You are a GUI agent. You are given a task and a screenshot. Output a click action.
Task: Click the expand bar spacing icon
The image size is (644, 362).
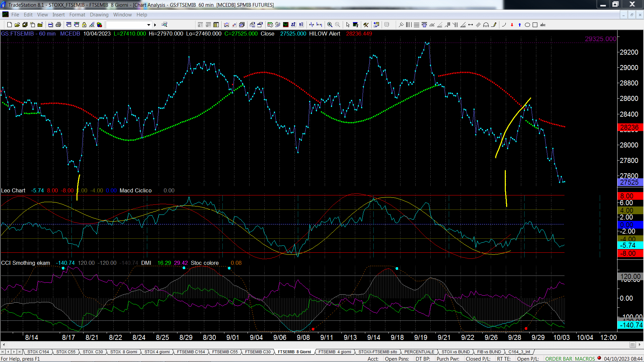[x=319, y=25]
